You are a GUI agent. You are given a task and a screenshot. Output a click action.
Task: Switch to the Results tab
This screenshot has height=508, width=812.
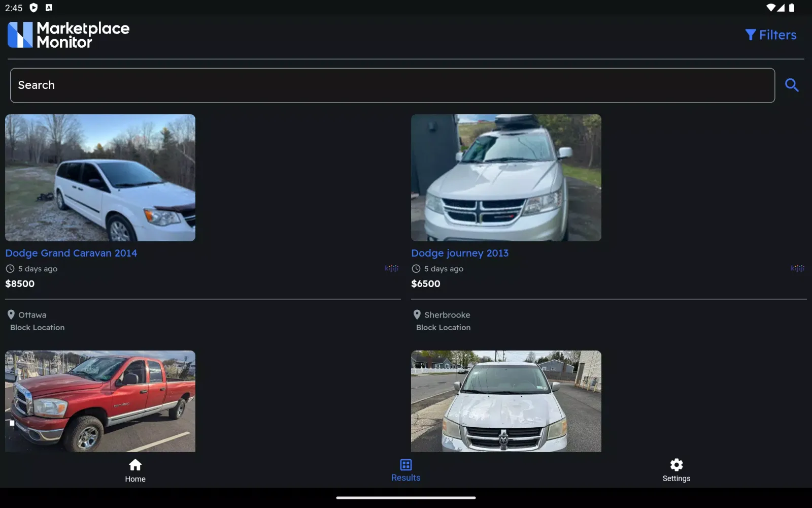406,471
